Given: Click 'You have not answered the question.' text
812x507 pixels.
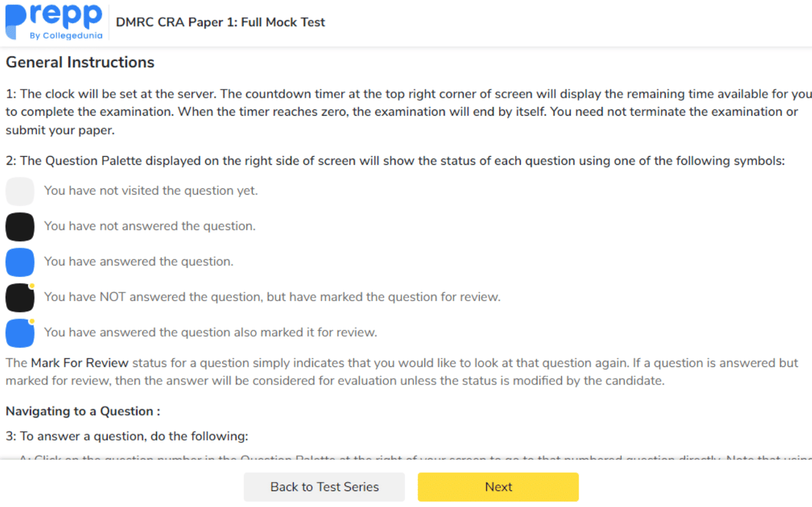Looking at the screenshot, I should click(x=149, y=226).
